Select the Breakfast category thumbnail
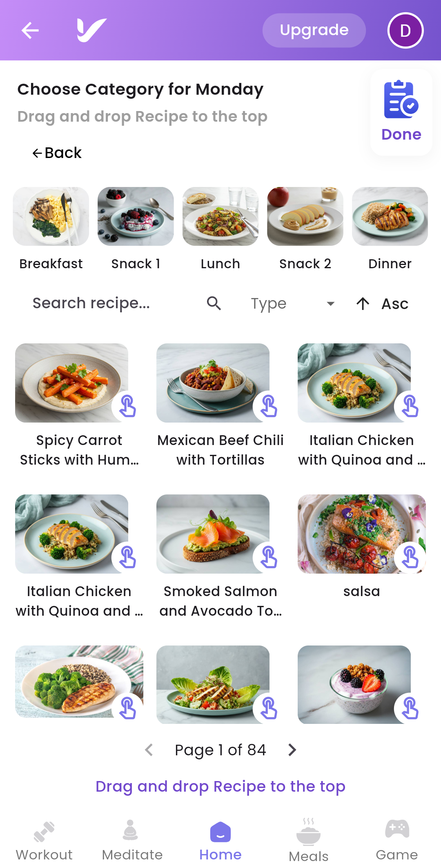The height and width of the screenshot is (868, 441). [x=51, y=216]
